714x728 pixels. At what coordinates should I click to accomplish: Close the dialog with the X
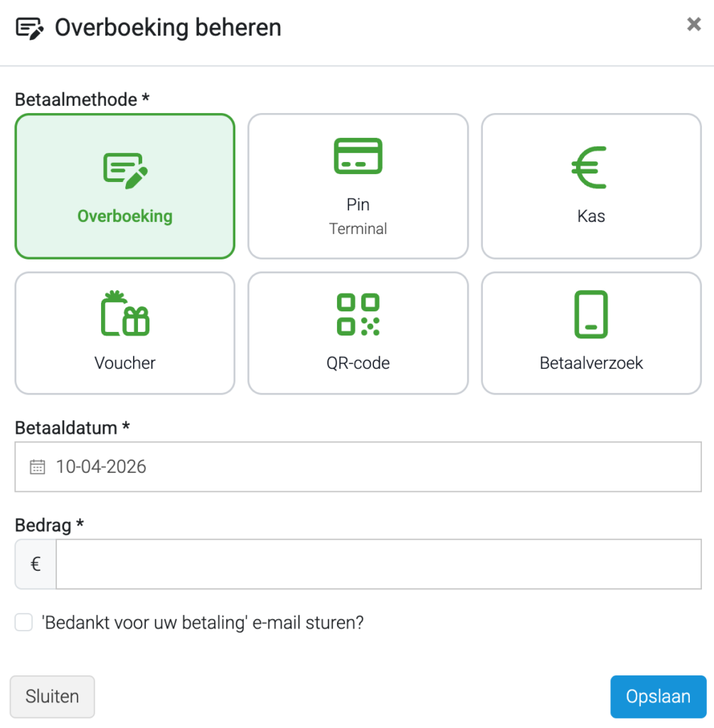[x=693, y=24]
